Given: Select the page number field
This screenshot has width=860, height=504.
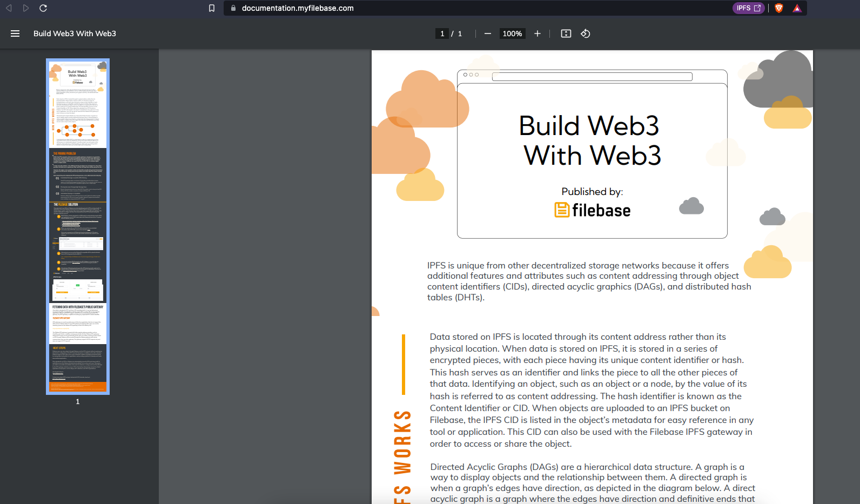Looking at the screenshot, I should (x=442, y=33).
